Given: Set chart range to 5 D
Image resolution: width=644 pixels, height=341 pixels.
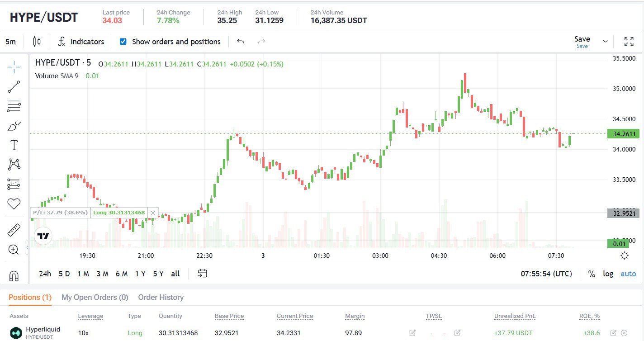Looking at the screenshot, I should [64, 274].
